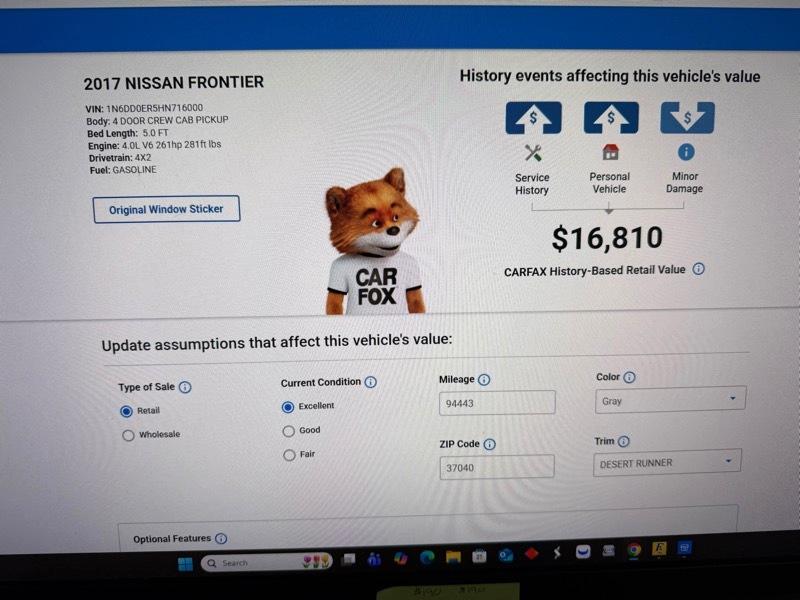Click the Current Condition info icon

371,382
